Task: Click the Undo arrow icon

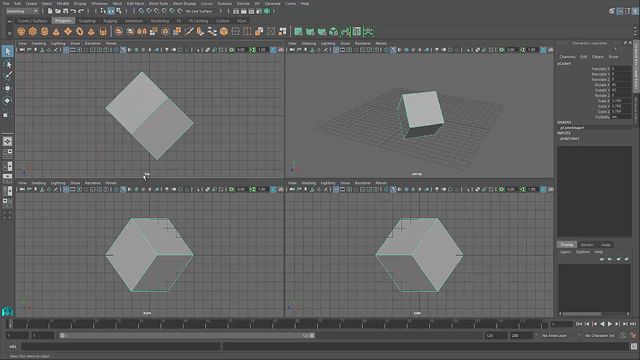Action: click(x=73, y=11)
